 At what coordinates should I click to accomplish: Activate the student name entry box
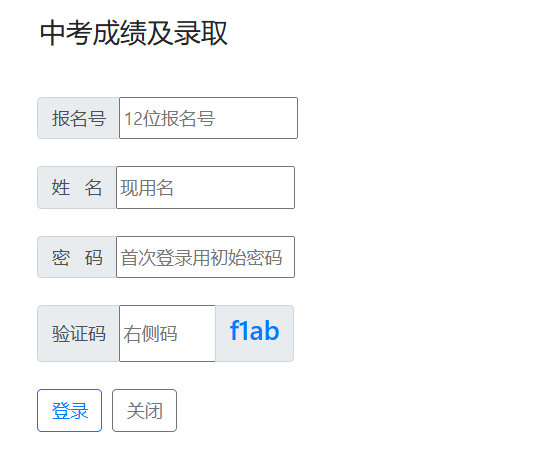pyautogui.click(x=205, y=187)
